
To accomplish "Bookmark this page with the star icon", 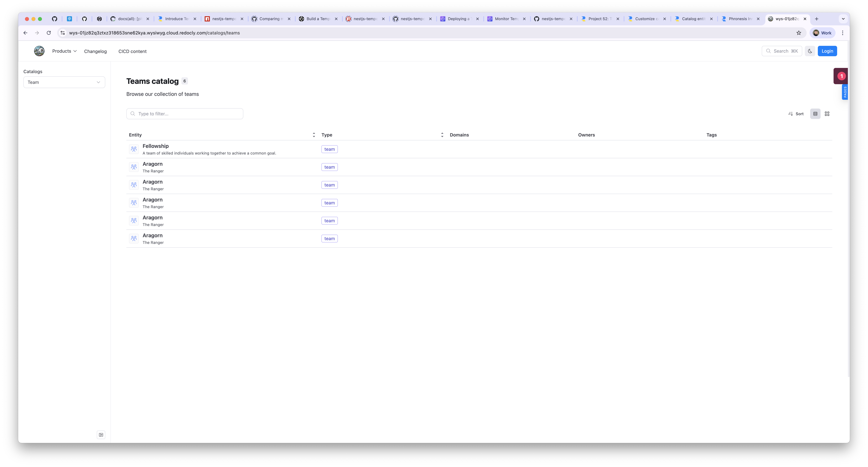I will point(799,33).
